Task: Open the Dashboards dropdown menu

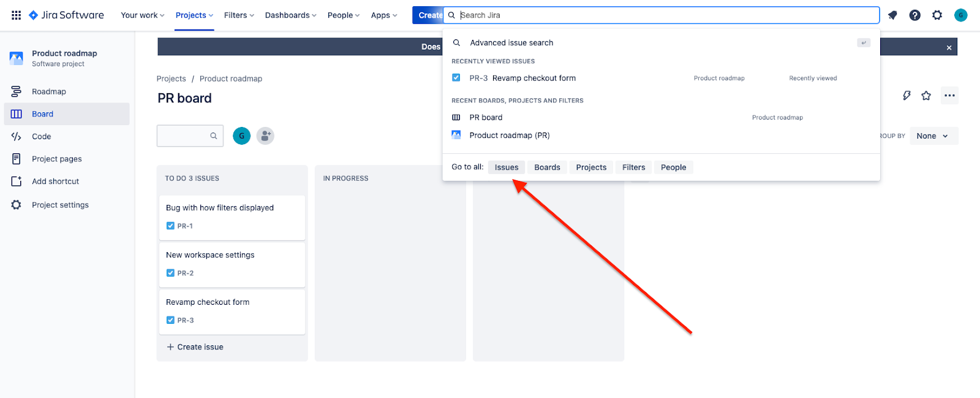Action: pyautogui.click(x=291, y=15)
